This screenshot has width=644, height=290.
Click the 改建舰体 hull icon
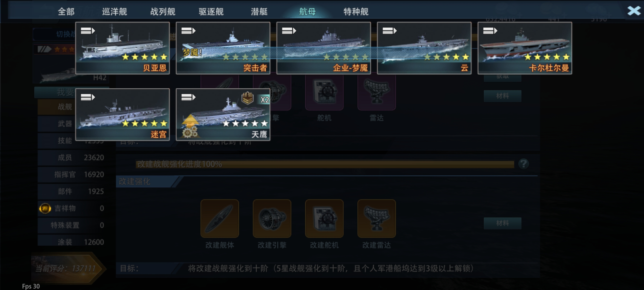[x=220, y=218]
